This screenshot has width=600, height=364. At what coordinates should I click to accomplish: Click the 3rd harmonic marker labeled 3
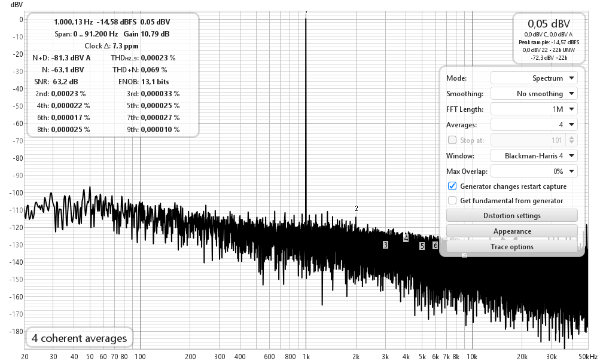385,244
